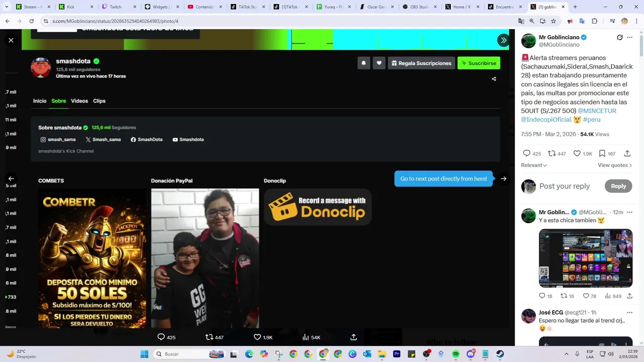This screenshot has width=644, height=362.
Task: View analytics icon below the photo
Action: click(x=305, y=337)
